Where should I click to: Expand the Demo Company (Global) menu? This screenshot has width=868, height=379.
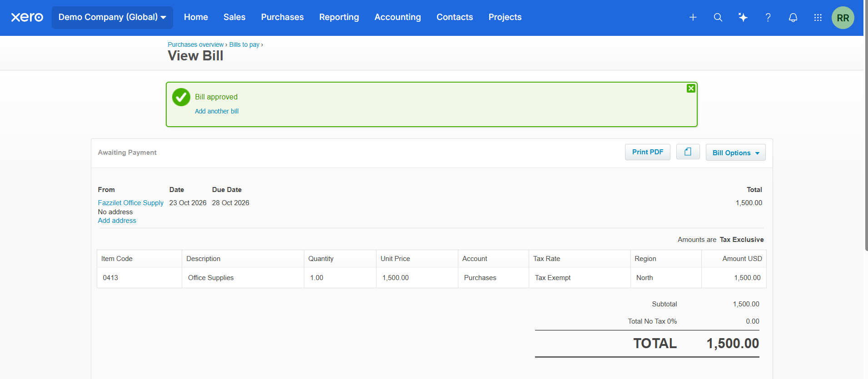pyautogui.click(x=112, y=17)
